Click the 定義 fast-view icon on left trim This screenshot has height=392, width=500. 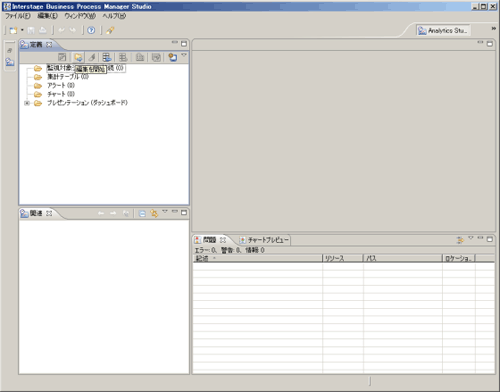pyautogui.click(x=10, y=62)
